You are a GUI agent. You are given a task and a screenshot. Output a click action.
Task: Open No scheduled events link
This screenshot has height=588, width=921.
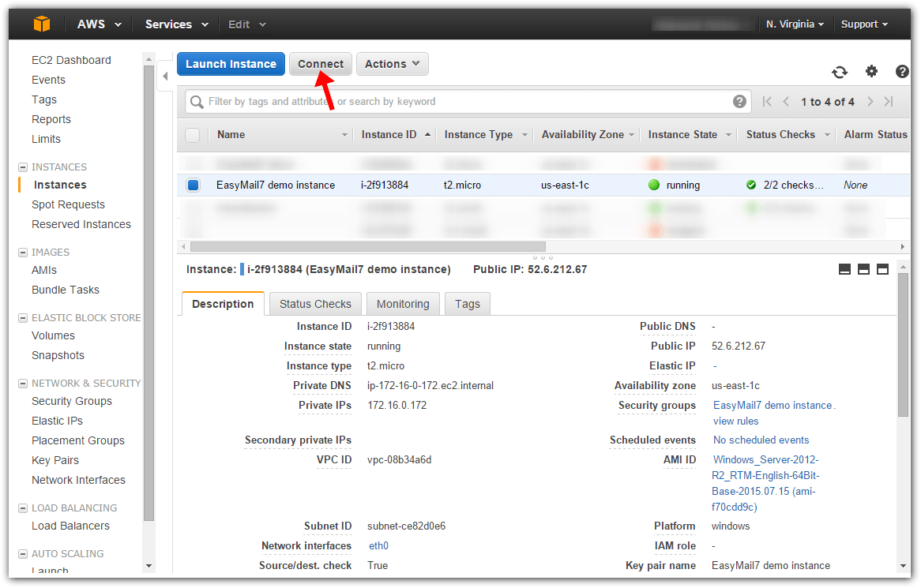point(761,440)
